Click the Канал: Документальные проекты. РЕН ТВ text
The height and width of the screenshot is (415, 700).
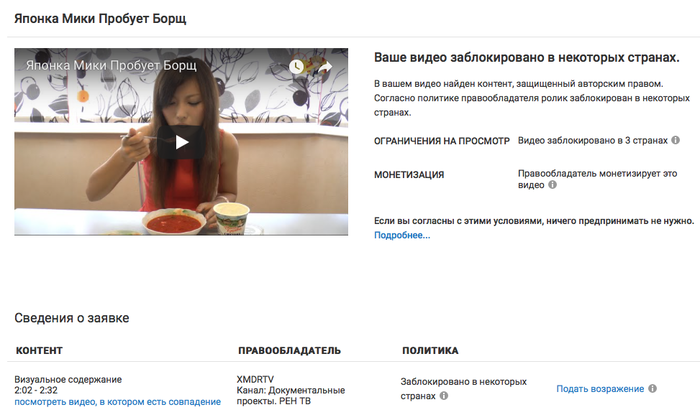[291, 396]
